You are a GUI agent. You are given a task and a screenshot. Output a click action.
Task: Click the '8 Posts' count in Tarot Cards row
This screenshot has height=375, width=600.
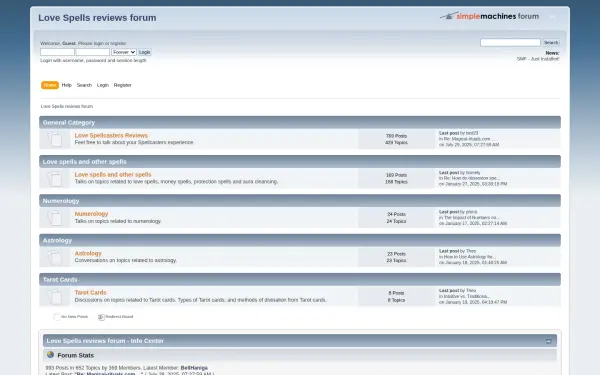click(396, 293)
